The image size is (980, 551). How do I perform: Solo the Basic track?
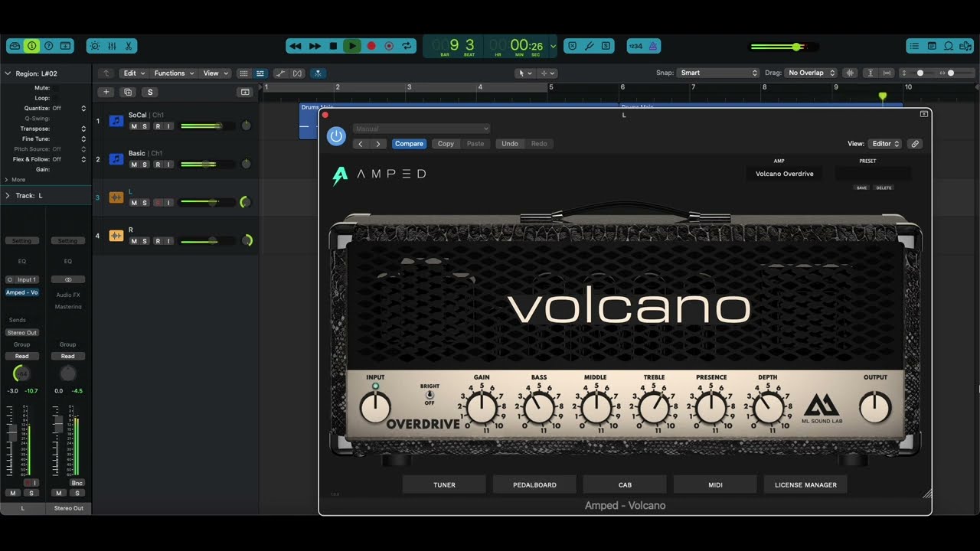coord(145,165)
